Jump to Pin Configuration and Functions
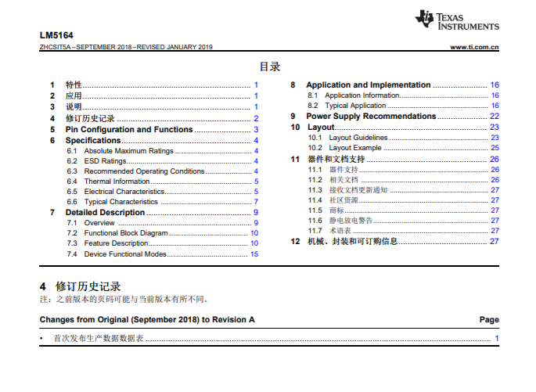 pyautogui.click(x=154, y=130)
